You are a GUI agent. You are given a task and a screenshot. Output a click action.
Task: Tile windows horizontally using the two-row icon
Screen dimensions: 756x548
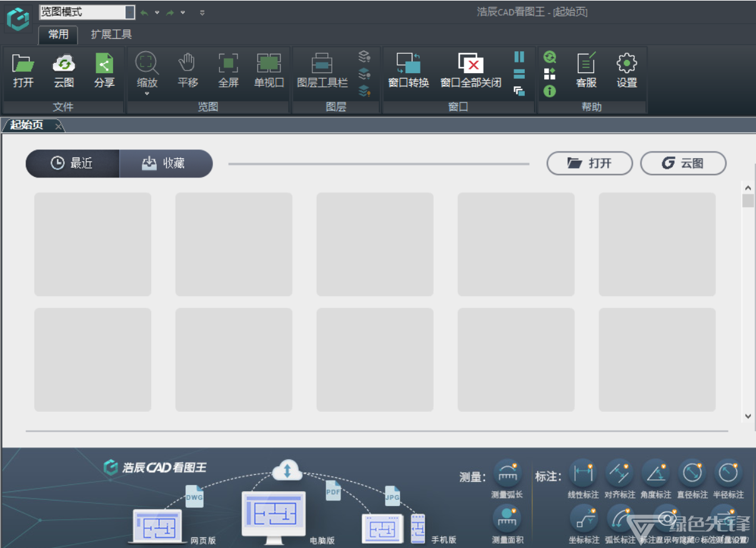[519, 74]
